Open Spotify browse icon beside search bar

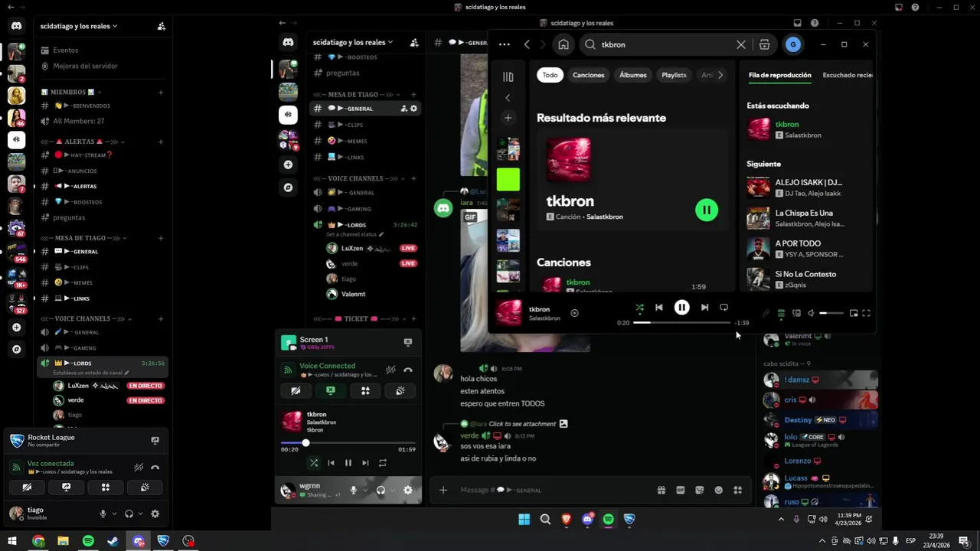tap(764, 44)
